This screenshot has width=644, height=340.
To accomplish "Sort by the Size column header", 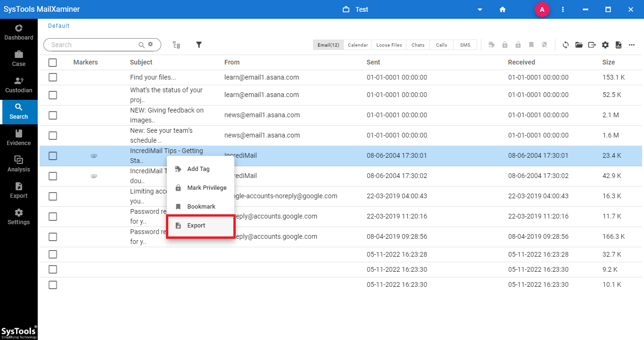I will click(x=609, y=62).
